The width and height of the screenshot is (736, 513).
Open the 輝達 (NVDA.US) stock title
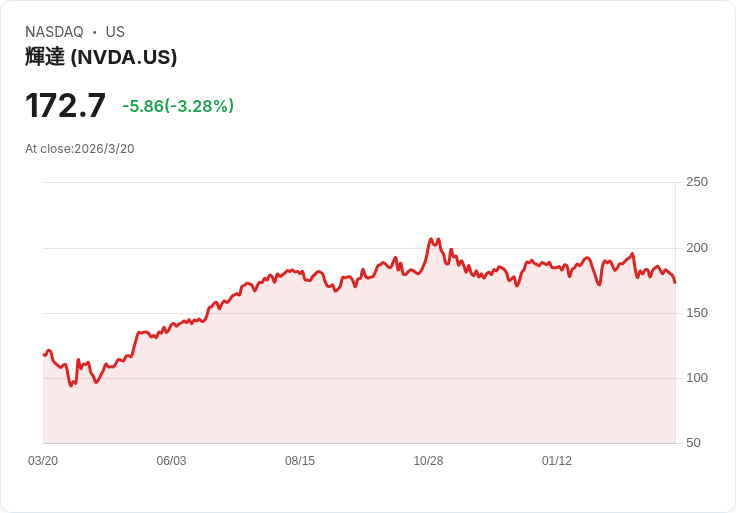pos(101,57)
